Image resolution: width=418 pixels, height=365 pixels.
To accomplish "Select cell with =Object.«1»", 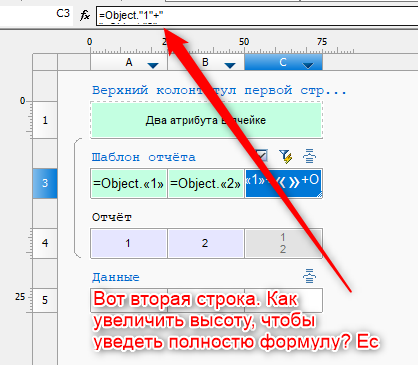I will click(129, 184).
